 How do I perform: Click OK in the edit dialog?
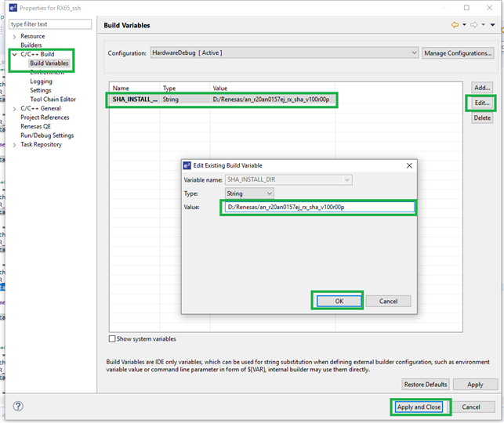337,301
